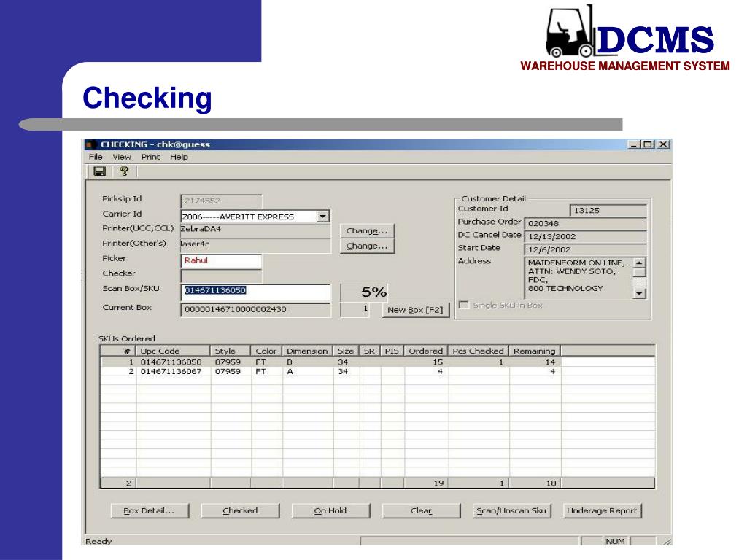
Task: Click the Pcs Checked column header
Action: pos(479,351)
